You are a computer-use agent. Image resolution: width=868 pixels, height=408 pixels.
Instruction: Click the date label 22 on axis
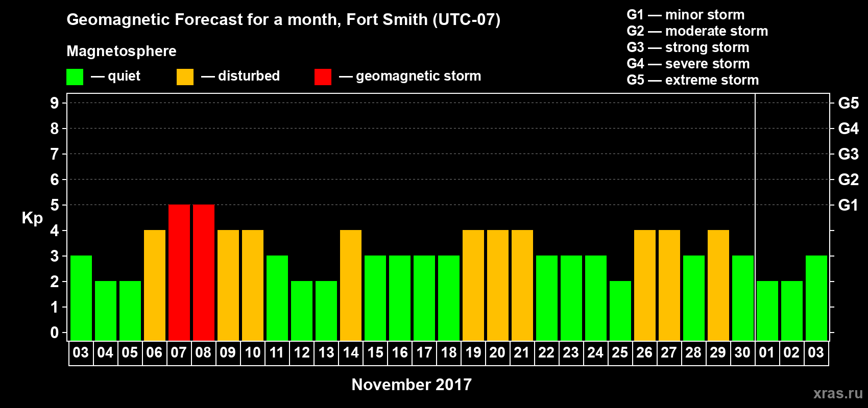[x=546, y=352]
